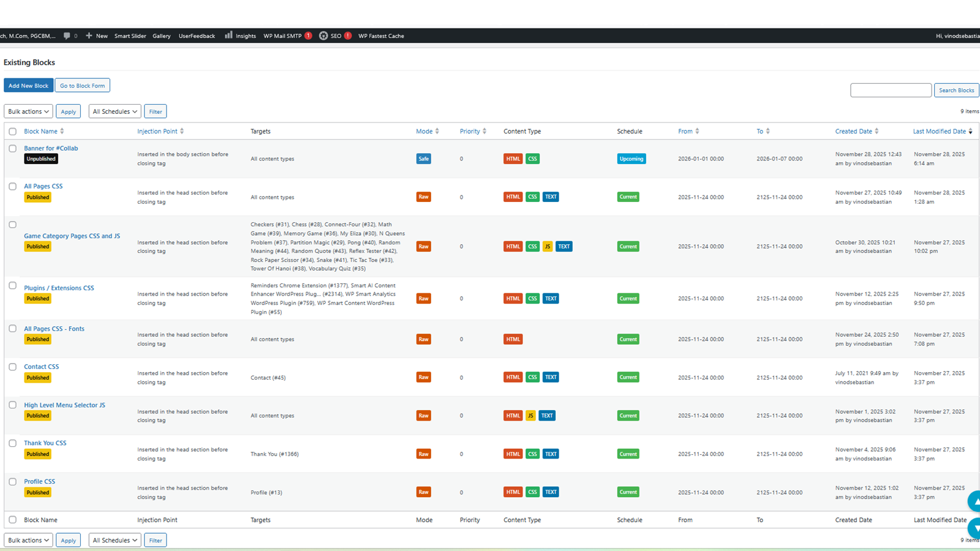
Task: Click WP Mail SMTP red alert badge
Action: (308, 36)
